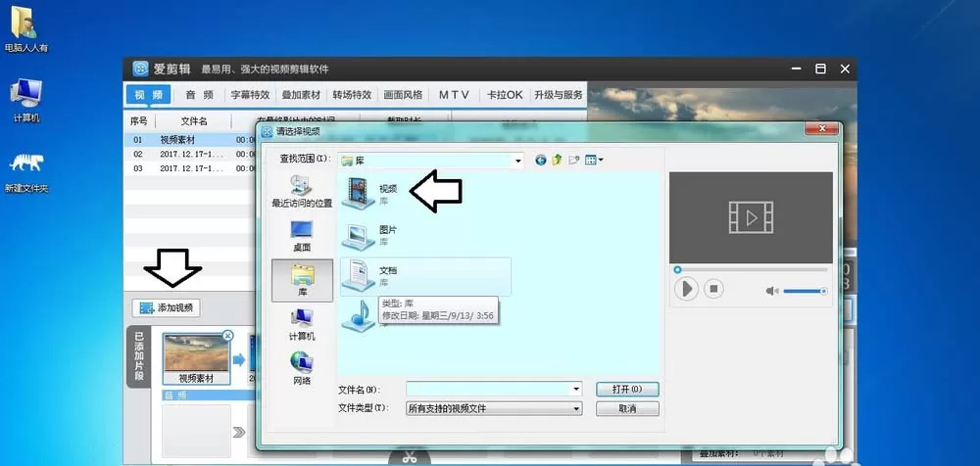Click the scissors cut icon

click(410, 458)
